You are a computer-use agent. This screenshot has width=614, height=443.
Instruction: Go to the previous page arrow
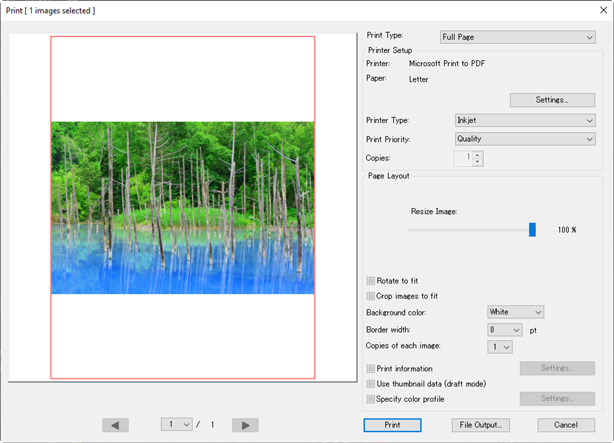[x=115, y=425]
